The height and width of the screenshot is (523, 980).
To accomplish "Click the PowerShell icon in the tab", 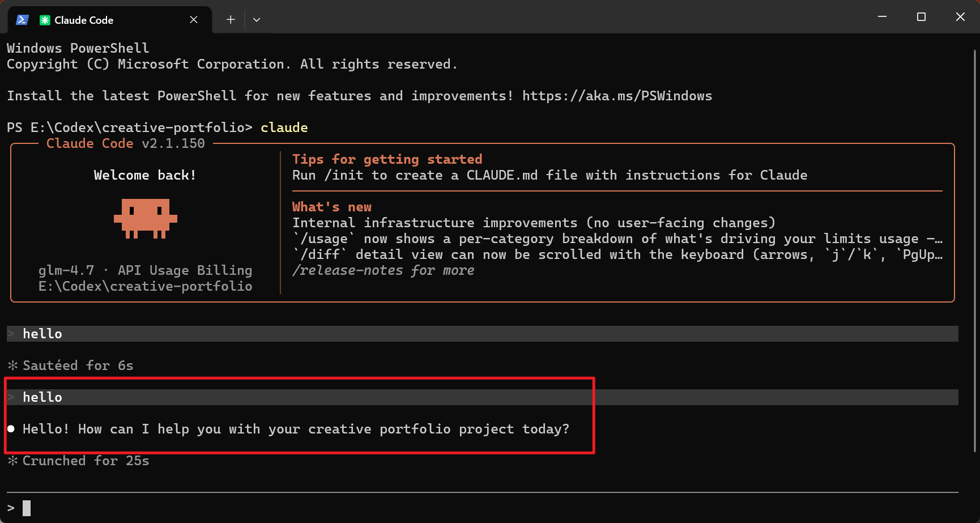I will pos(22,20).
